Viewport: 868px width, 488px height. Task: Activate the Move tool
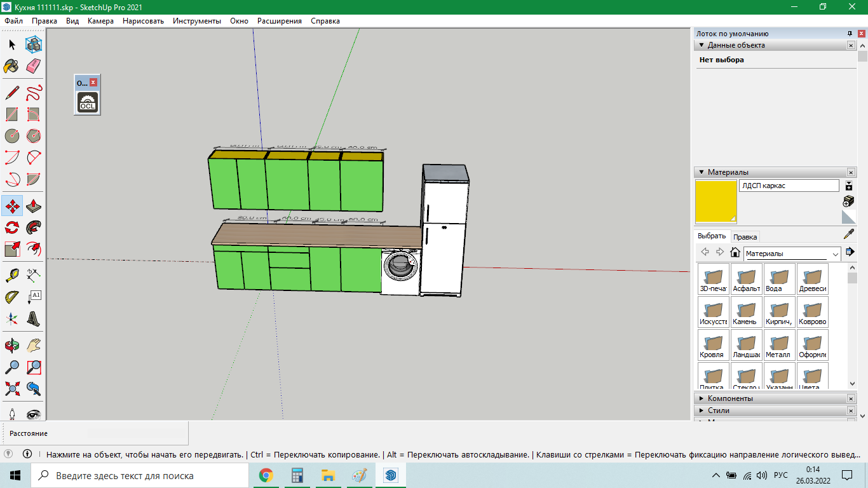point(12,206)
